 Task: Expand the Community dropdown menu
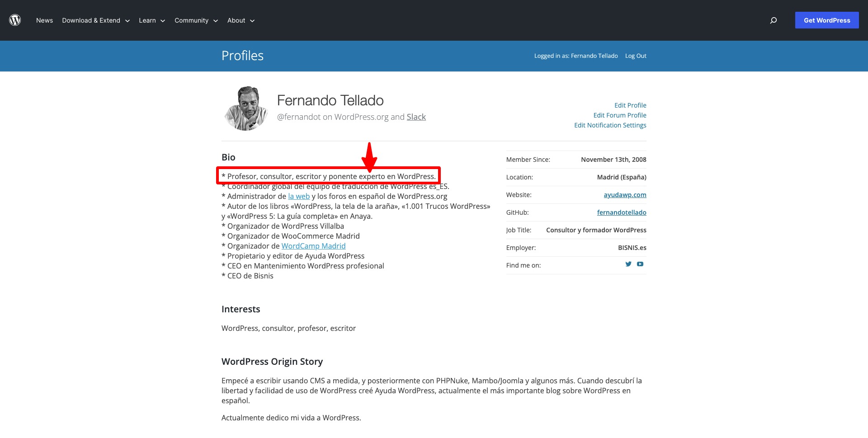pyautogui.click(x=196, y=20)
